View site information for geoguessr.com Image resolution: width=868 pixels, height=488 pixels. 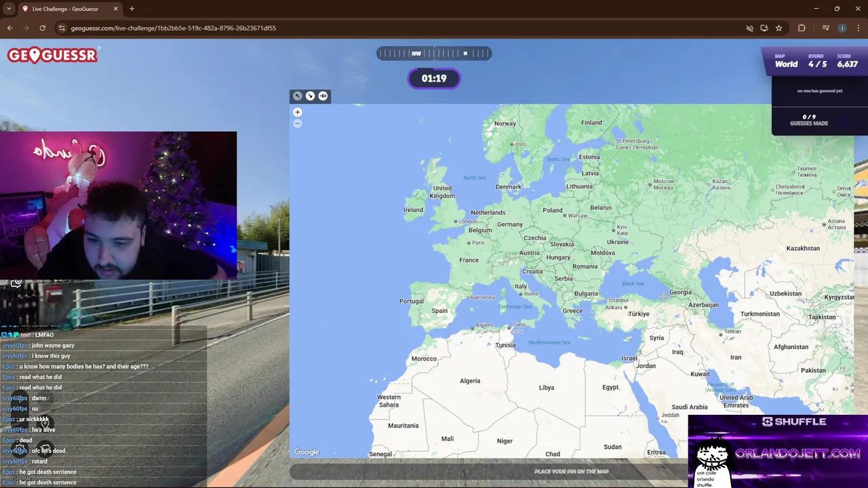(x=62, y=28)
